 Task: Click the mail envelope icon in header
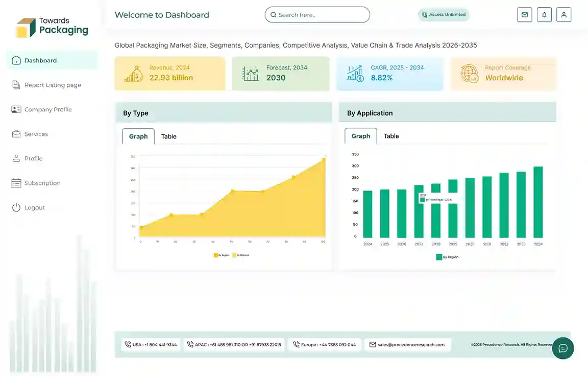tap(524, 15)
